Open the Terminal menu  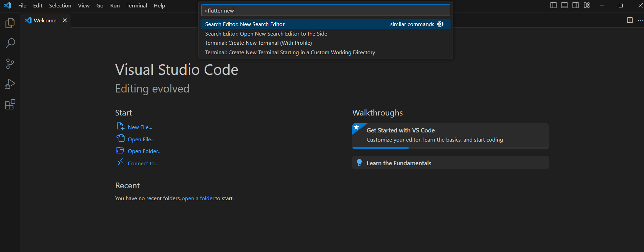(x=137, y=5)
